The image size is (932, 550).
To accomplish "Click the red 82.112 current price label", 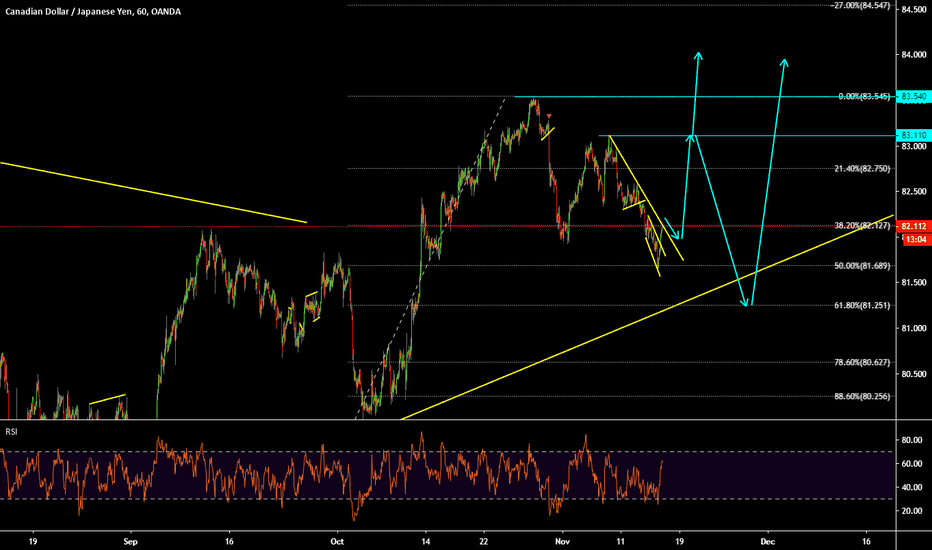I will [x=914, y=227].
